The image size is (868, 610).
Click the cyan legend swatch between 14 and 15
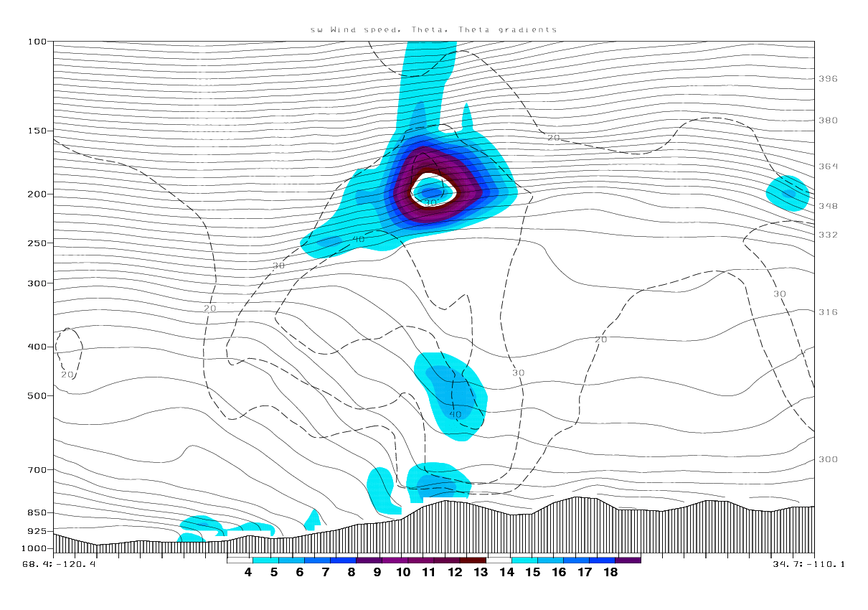click(x=524, y=560)
